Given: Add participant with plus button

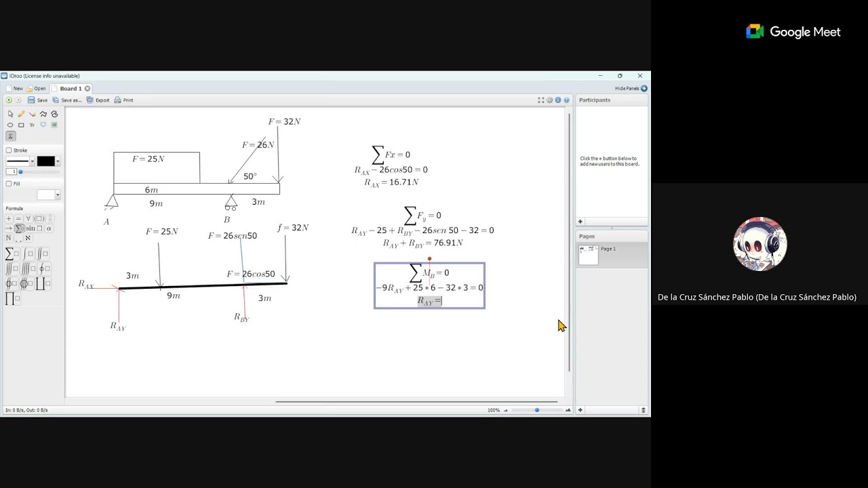Looking at the screenshot, I should click(x=580, y=222).
